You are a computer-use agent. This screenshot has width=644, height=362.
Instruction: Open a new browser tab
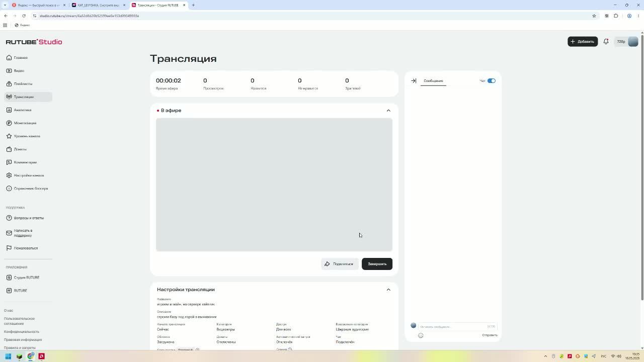coord(193,5)
